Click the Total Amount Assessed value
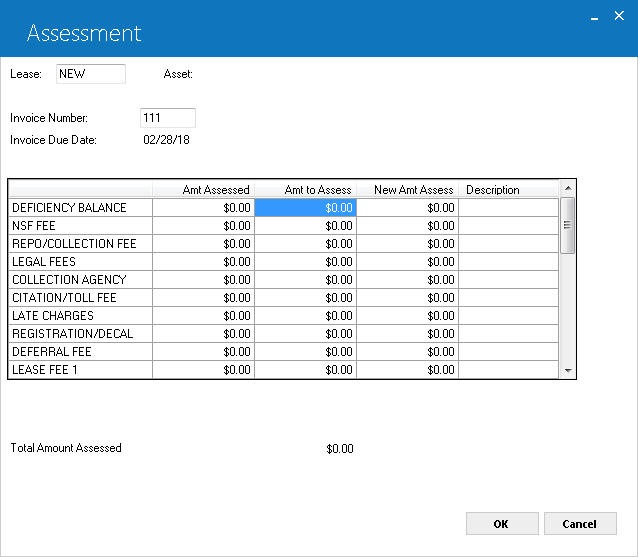 click(x=340, y=449)
